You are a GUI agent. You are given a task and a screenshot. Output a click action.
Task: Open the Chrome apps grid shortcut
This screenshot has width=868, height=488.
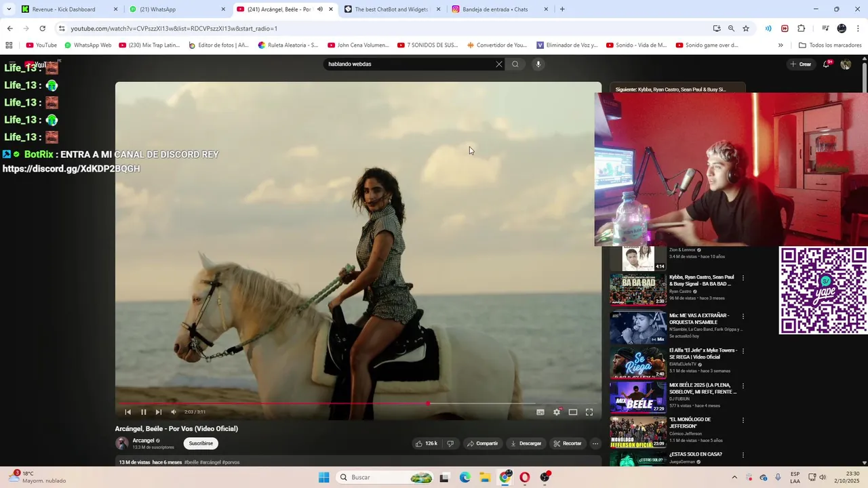click(9, 45)
